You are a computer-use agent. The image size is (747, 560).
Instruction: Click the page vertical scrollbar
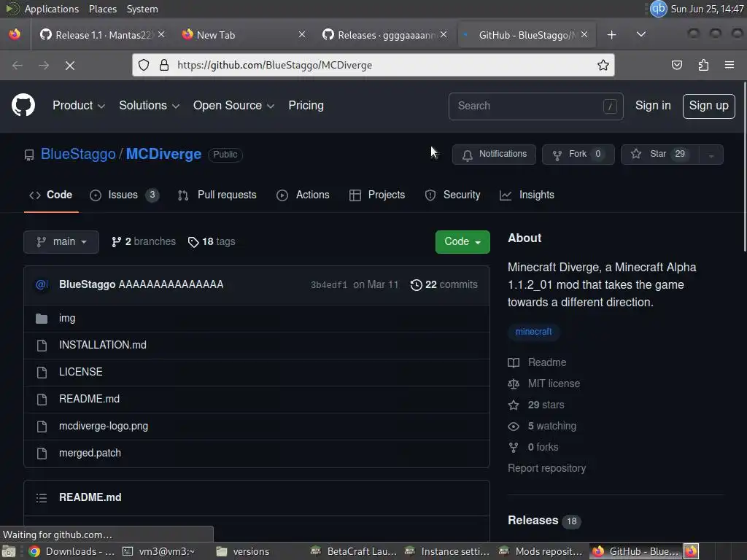pos(744,167)
